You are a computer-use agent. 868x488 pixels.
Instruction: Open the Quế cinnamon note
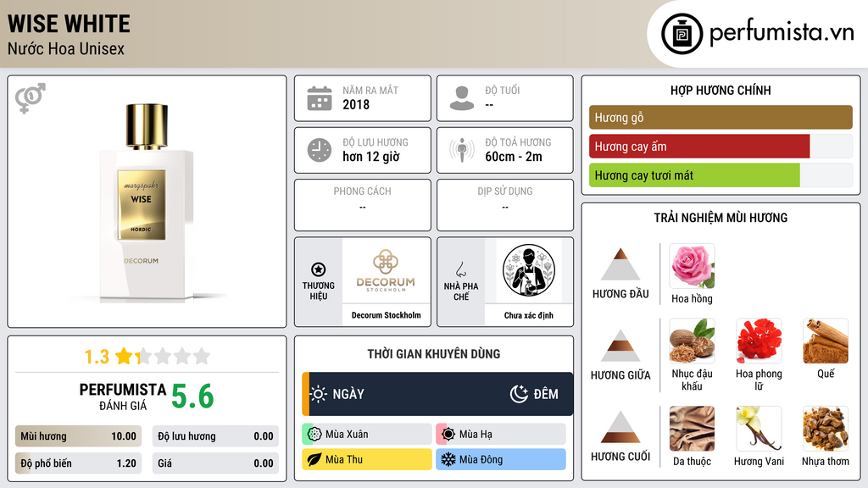pyautogui.click(x=826, y=341)
